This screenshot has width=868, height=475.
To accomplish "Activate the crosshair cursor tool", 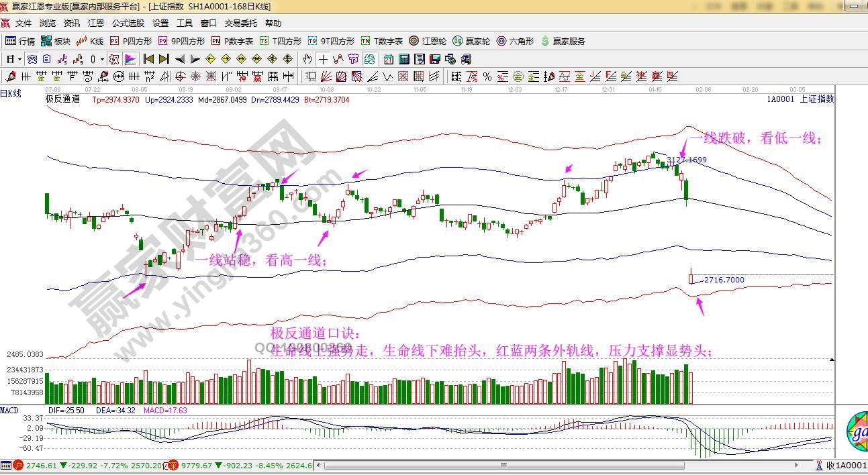I will 324,59.
